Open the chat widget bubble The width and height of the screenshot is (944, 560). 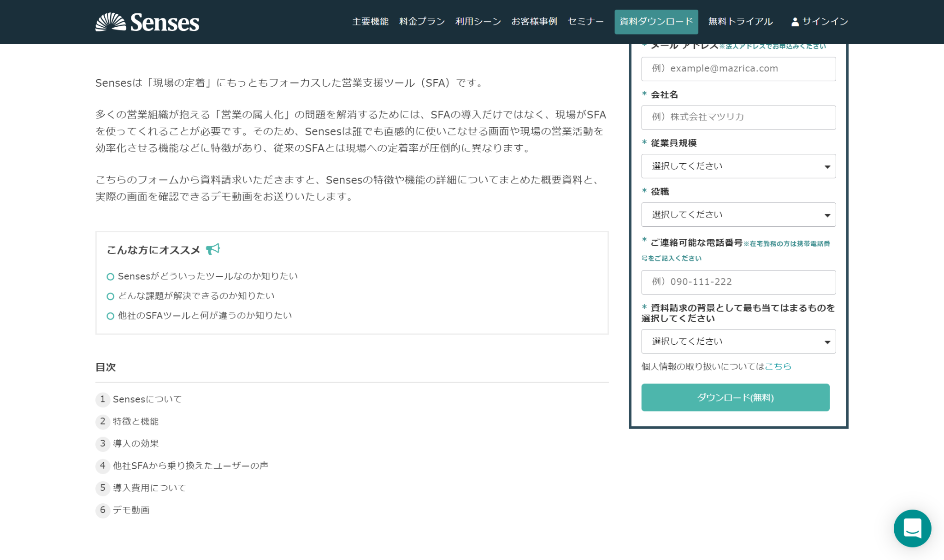912,528
